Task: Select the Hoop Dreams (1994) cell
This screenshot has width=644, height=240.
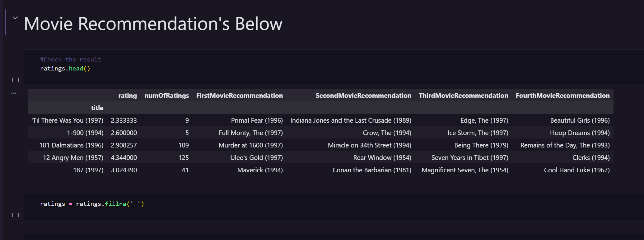Action: click(580, 133)
